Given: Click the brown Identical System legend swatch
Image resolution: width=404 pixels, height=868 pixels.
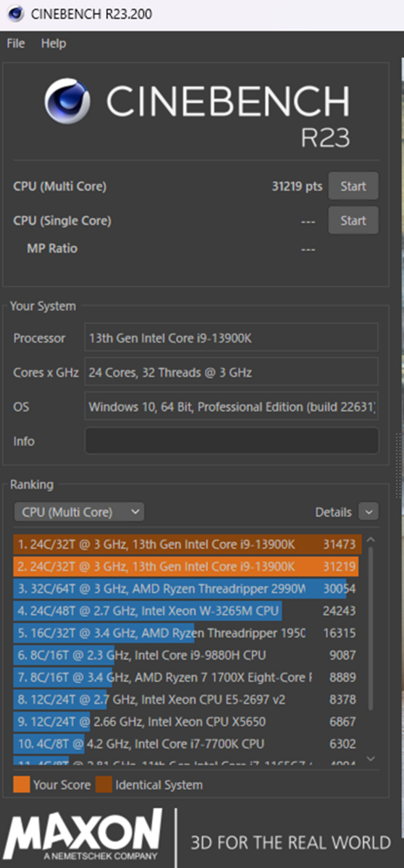Looking at the screenshot, I should (x=104, y=784).
